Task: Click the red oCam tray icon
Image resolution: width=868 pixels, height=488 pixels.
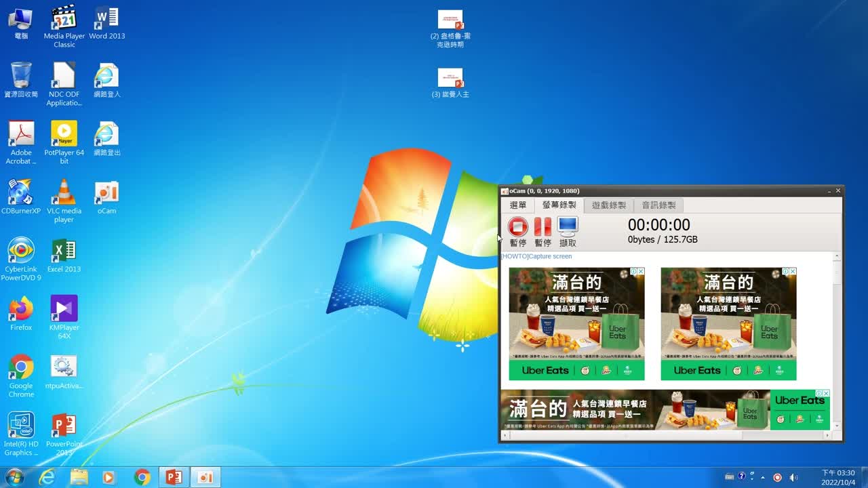Action: pos(778,477)
